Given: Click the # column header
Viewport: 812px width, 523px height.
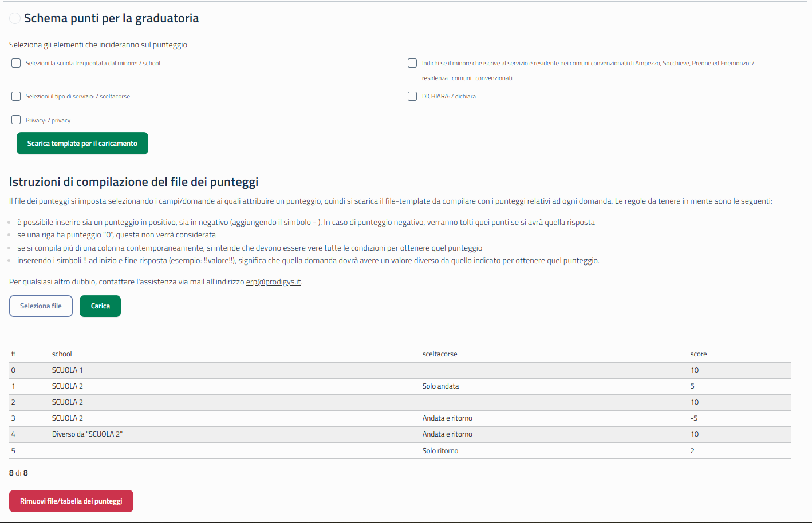Looking at the screenshot, I should point(13,354).
